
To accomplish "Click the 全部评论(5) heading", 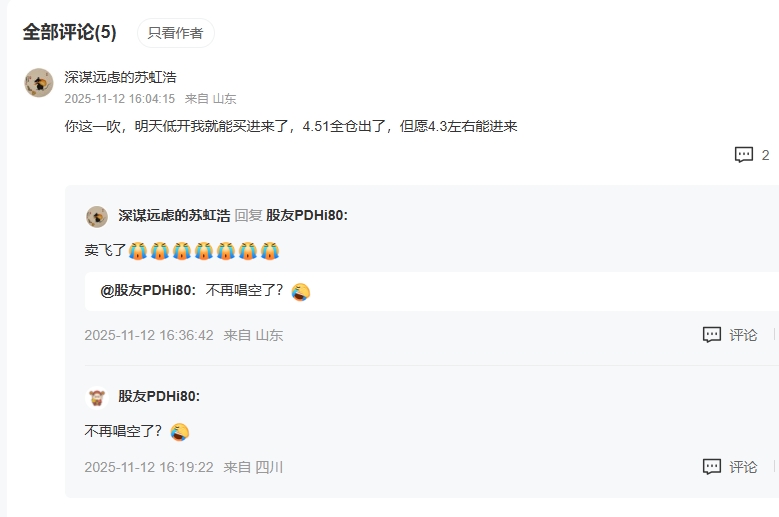I will 70,32.
